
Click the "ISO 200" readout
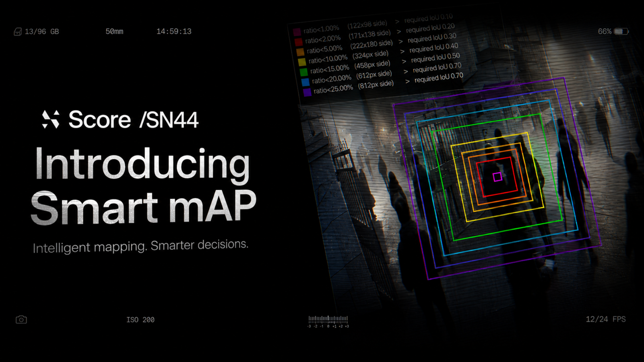click(140, 320)
